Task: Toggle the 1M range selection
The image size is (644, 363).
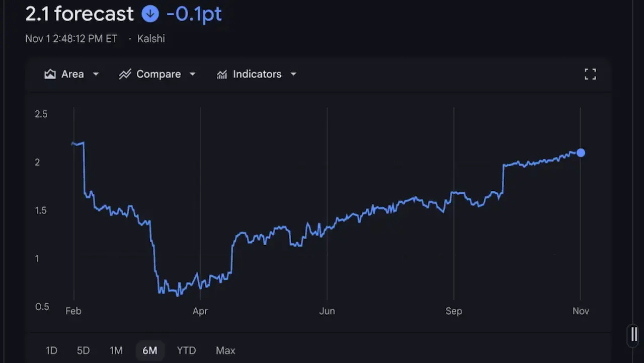Action: 116,350
